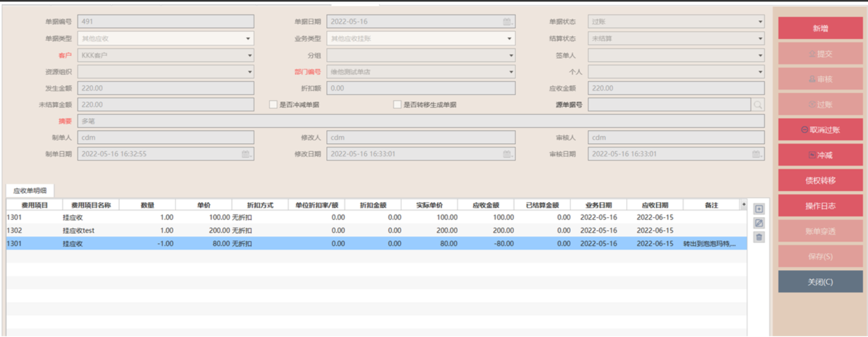
Task: Open the calendar icon for 制单日期
Action: point(246,154)
